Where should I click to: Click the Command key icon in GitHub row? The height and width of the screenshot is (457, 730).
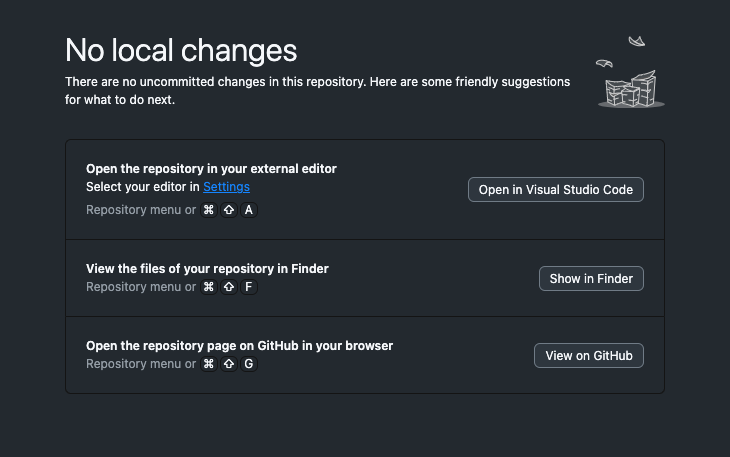[x=209, y=364]
